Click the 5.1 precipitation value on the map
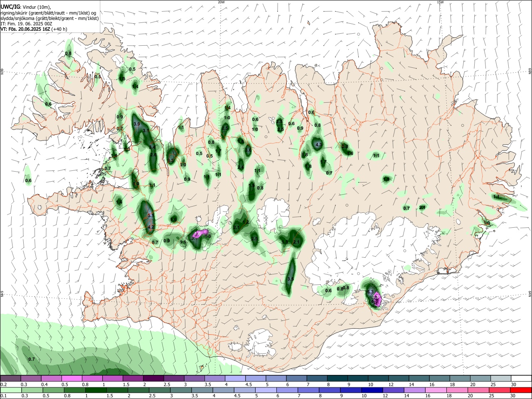This screenshot has height=399, width=532. [x=151, y=216]
